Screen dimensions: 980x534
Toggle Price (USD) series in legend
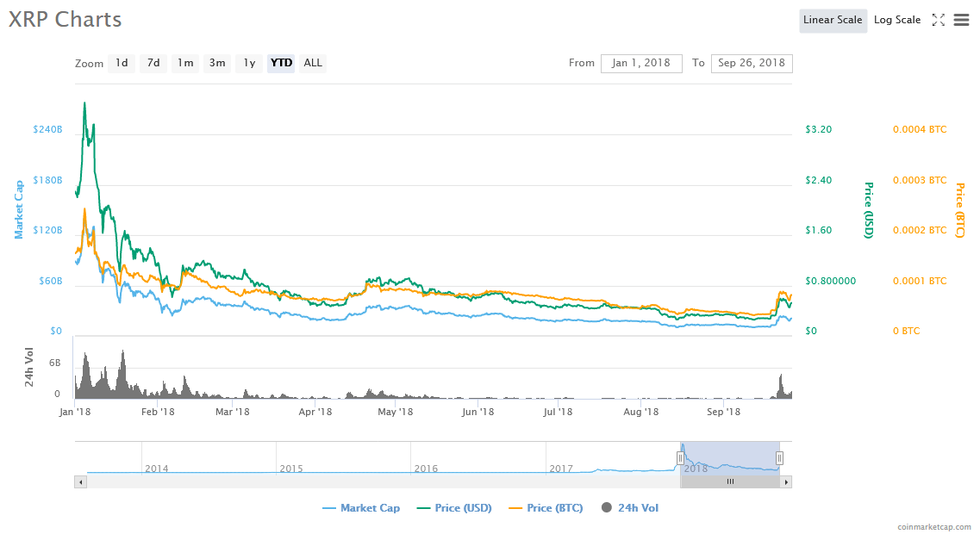(454, 508)
